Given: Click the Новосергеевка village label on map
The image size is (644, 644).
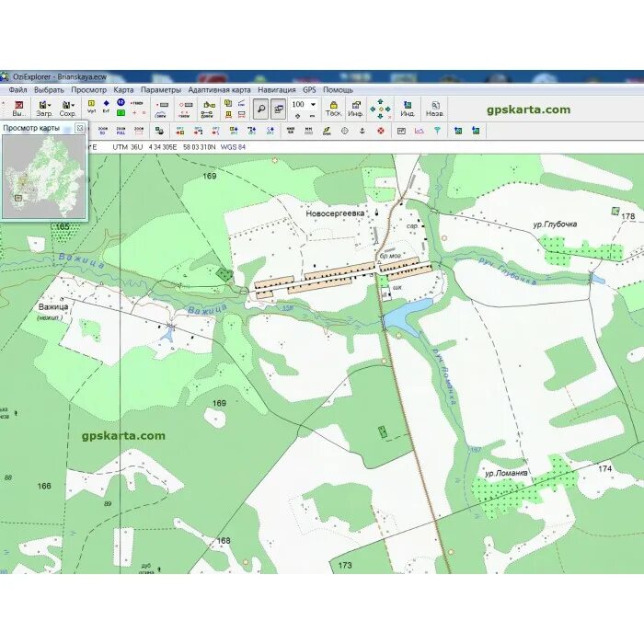Looking at the screenshot, I should pyautogui.click(x=335, y=213).
